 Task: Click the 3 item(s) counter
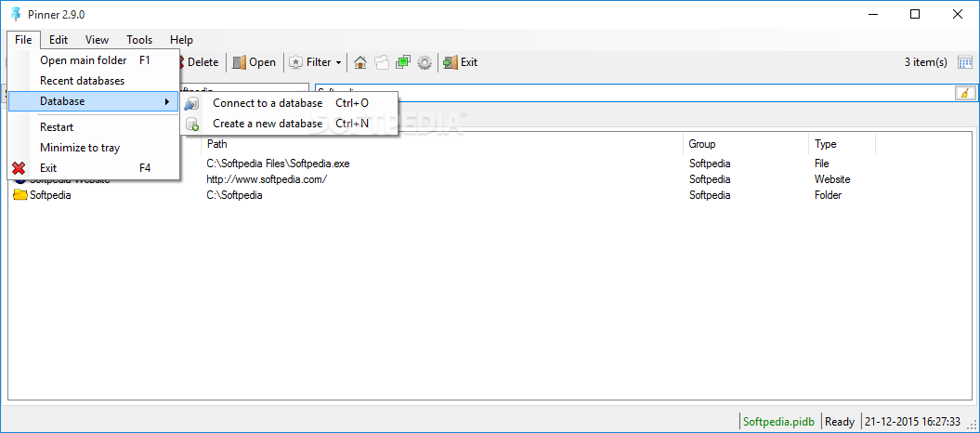[925, 62]
